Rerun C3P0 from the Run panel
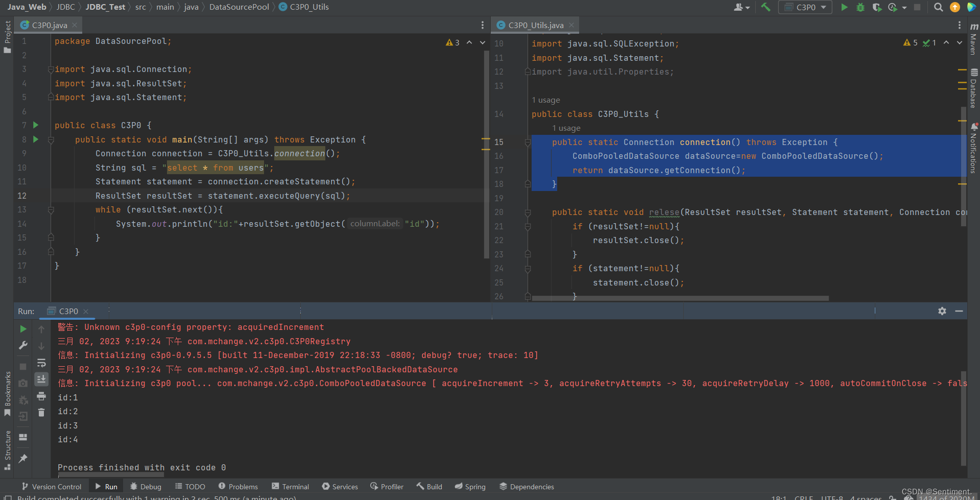The width and height of the screenshot is (980, 500). (x=23, y=329)
